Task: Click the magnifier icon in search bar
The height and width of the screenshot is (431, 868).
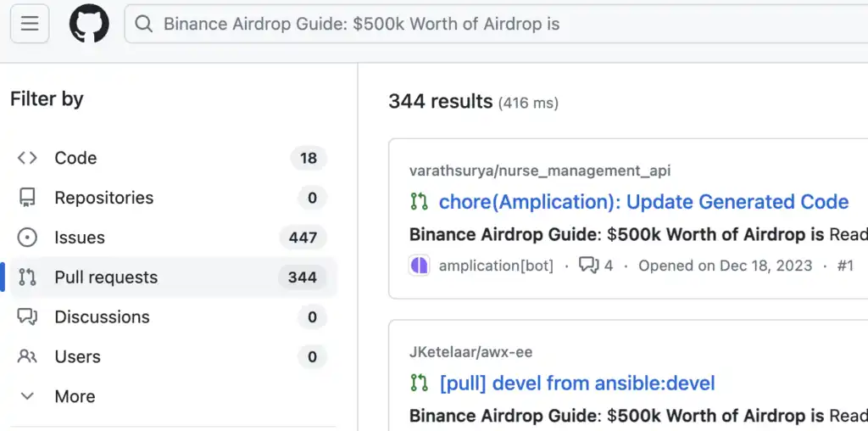Action: [144, 24]
